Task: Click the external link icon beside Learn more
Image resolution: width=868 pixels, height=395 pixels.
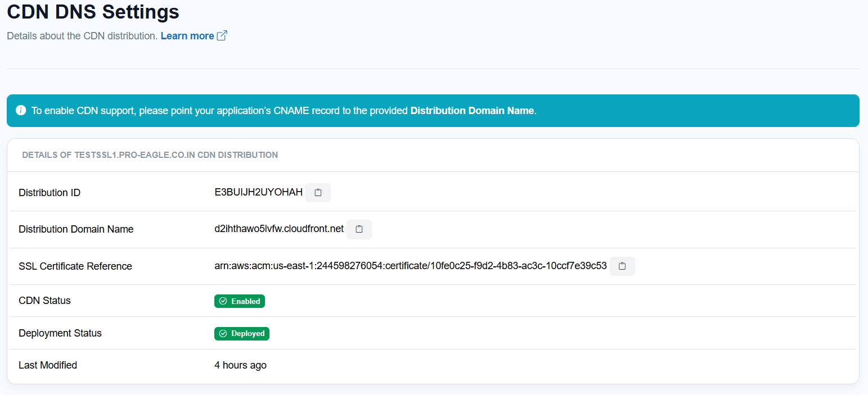Action: pyautogui.click(x=222, y=36)
